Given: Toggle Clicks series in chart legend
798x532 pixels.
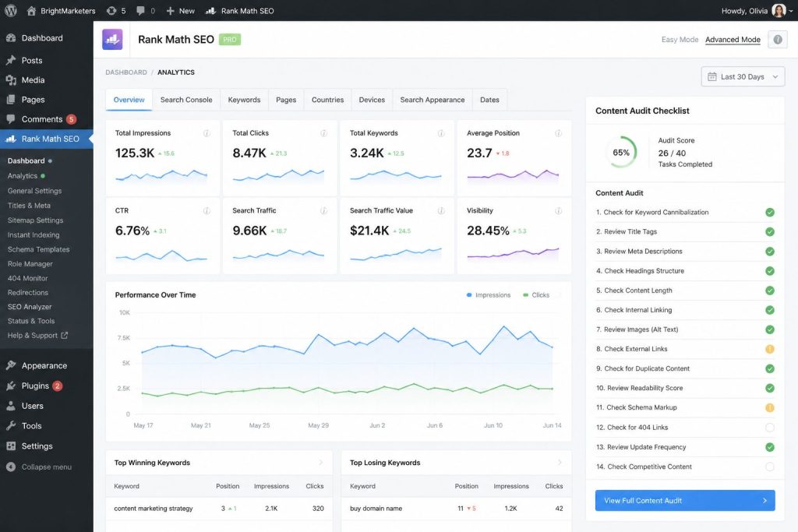Looking at the screenshot, I should tap(536, 295).
